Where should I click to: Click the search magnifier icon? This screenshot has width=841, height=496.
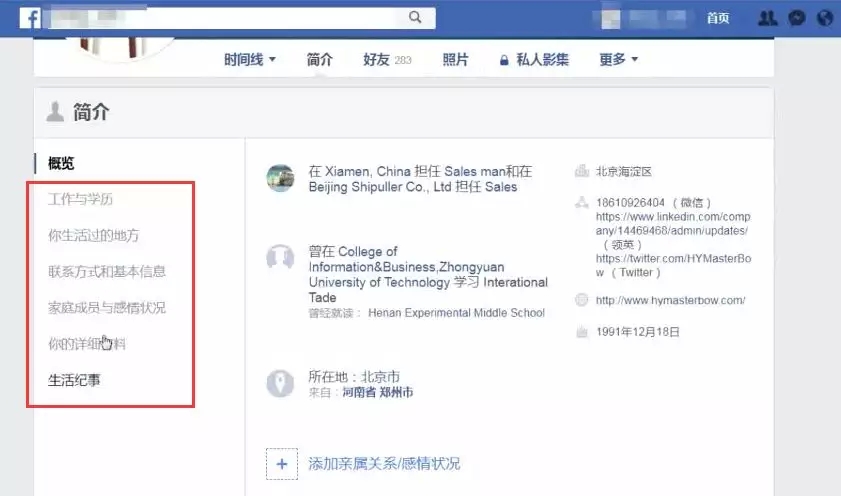(x=415, y=17)
